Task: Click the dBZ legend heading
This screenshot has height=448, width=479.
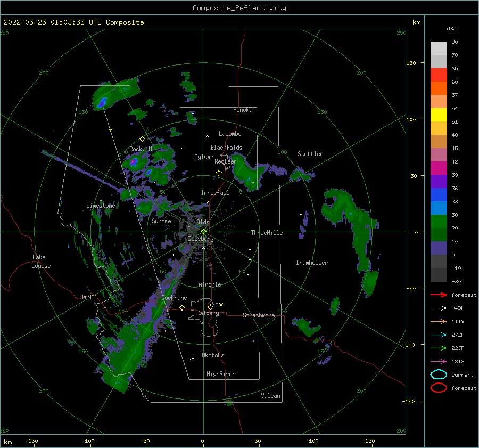Action: click(x=451, y=28)
